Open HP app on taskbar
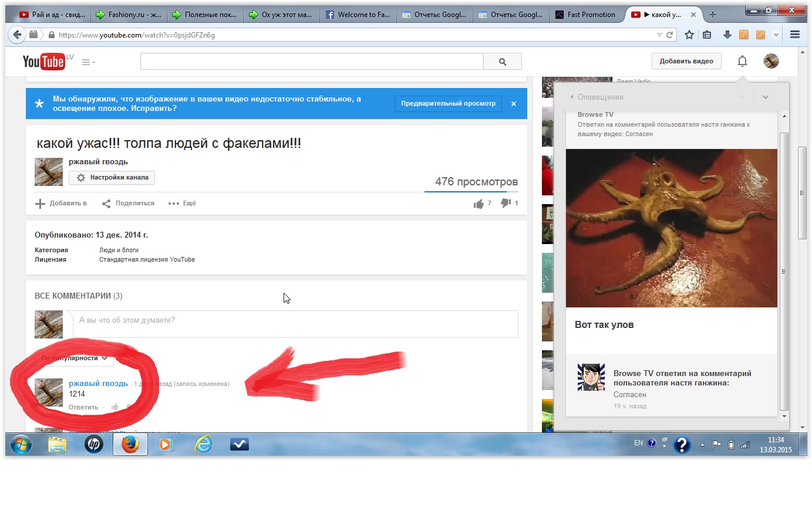This screenshot has height=528, width=812. click(x=93, y=445)
